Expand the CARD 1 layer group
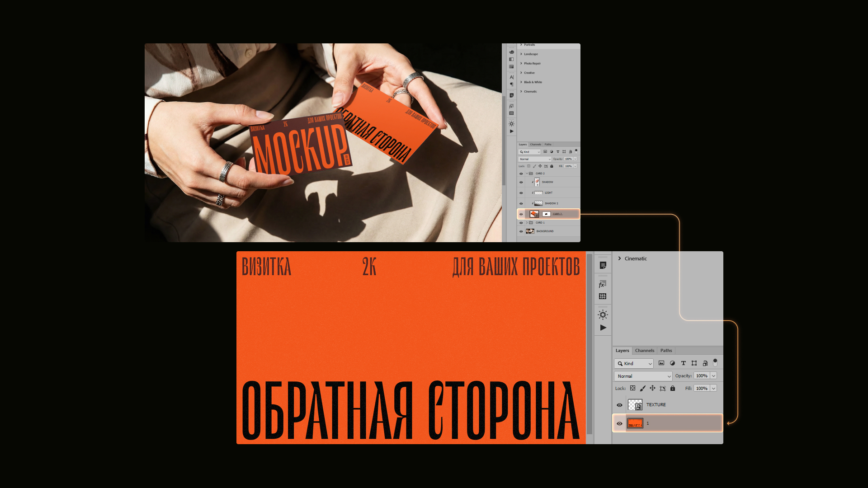Viewport: 868px width, 488px height. click(527, 223)
